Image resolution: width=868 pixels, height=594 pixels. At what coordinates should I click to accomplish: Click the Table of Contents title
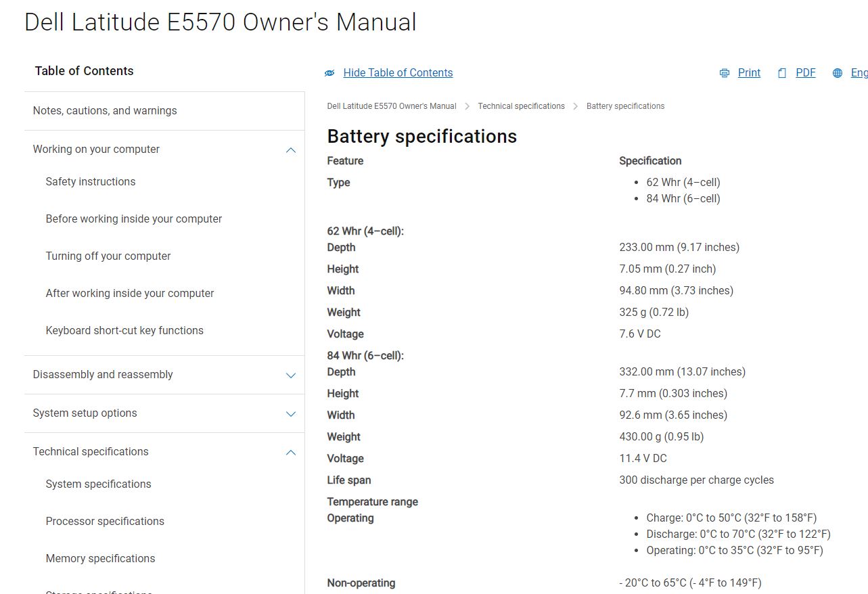(x=85, y=71)
